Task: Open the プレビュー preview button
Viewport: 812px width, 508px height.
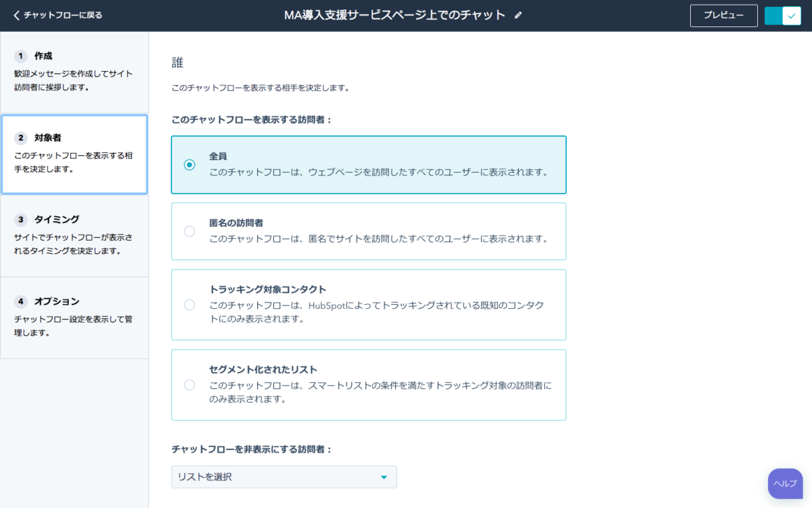Action: point(723,16)
